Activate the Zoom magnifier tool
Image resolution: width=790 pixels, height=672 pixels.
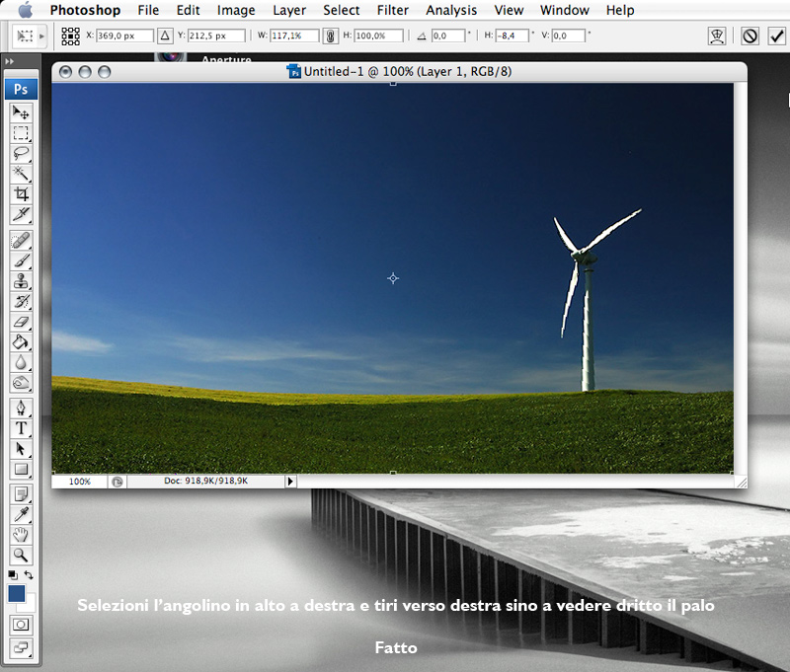coord(21,555)
